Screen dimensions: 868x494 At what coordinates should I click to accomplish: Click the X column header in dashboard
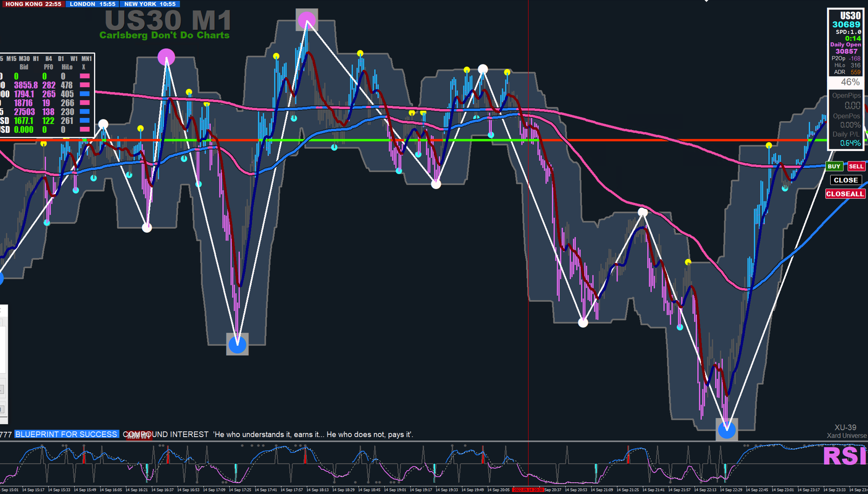pyautogui.click(x=84, y=67)
